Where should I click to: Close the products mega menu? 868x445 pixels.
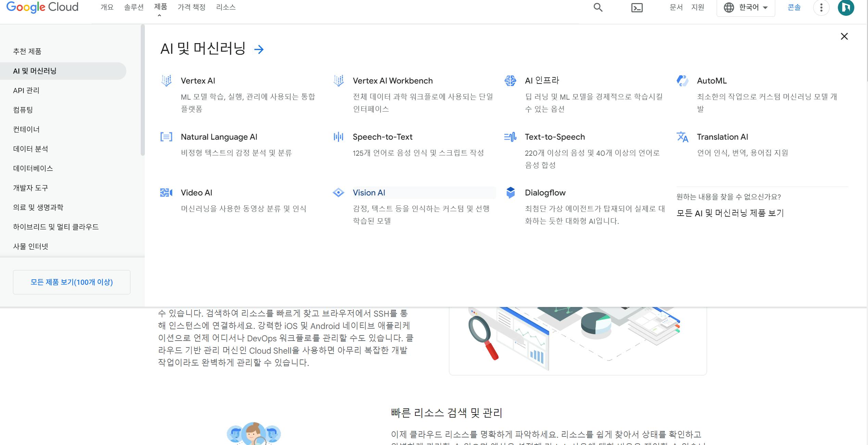(x=844, y=36)
